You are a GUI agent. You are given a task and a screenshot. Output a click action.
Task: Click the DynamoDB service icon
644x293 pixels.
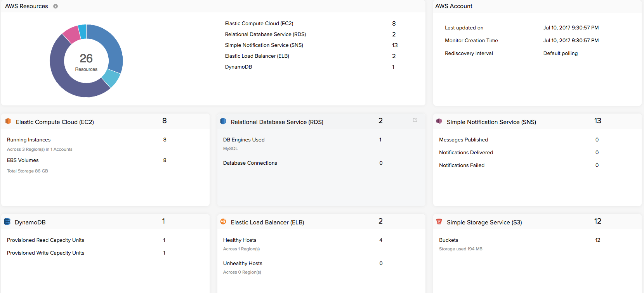(7, 221)
